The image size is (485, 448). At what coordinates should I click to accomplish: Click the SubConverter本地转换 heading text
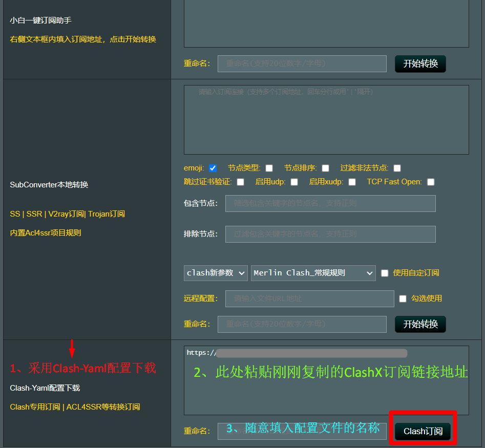pyautogui.click(x=49, y=185)
